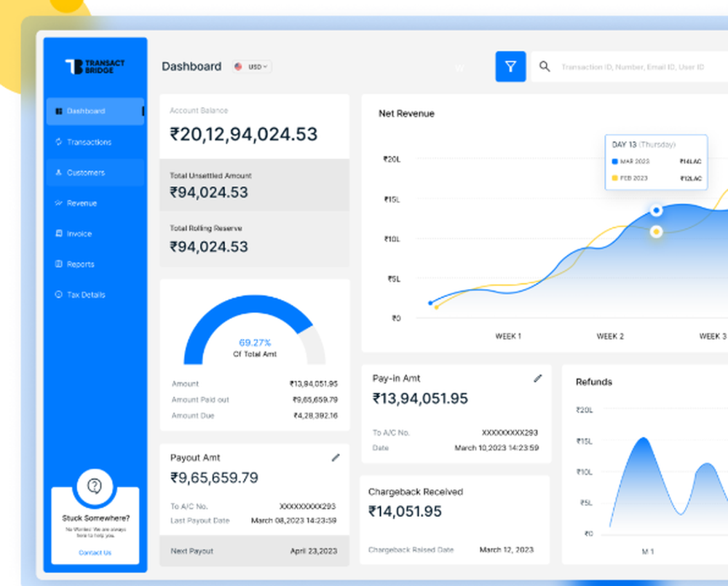This screenshot has width=728, height=586.
Task: Open Dashboard in the sidebar
Action: click(x=95, y=111)
